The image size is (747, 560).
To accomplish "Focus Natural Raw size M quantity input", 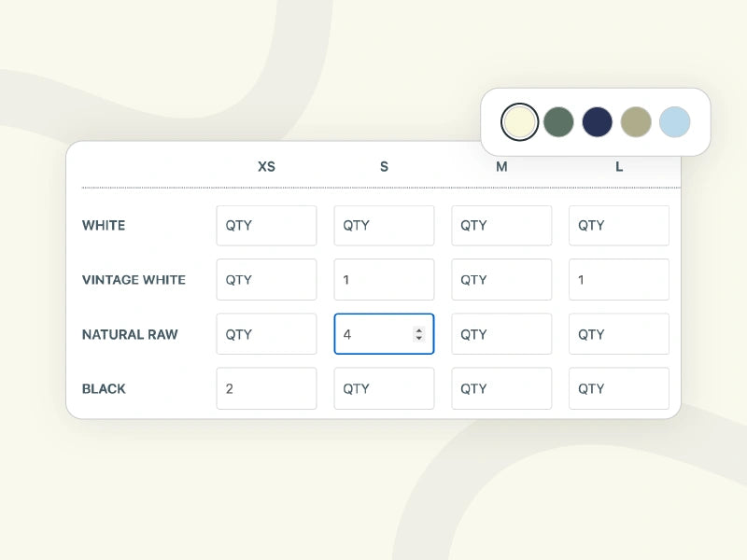I will pos(501,334).
